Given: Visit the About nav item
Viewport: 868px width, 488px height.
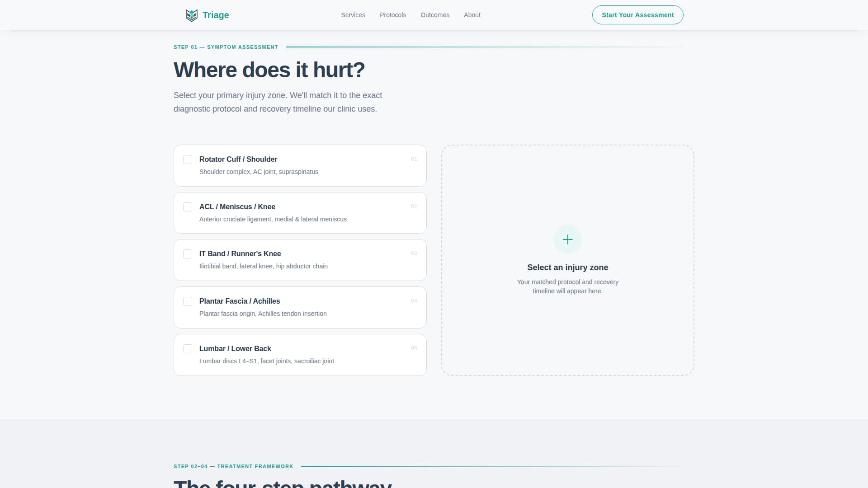Looking at the screenshot, I should (472, 15).
